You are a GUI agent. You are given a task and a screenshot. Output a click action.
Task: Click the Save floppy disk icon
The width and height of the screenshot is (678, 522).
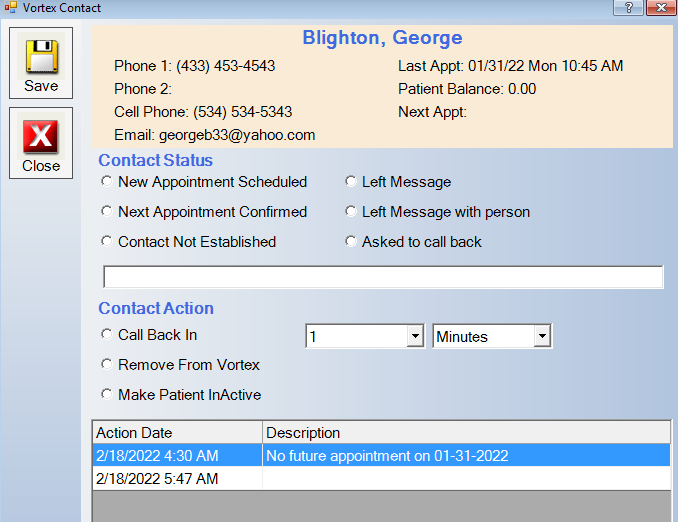coord(41,56)
